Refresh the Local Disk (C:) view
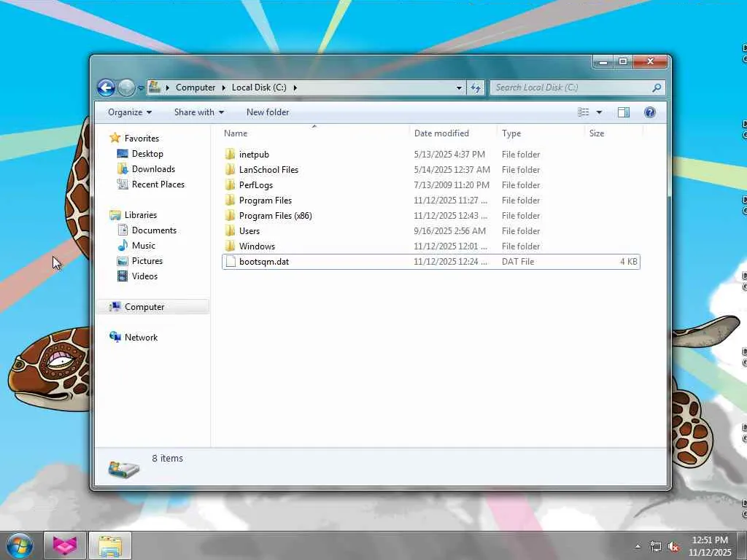Viewport: 747px width, 560px height. coord(476,87)
